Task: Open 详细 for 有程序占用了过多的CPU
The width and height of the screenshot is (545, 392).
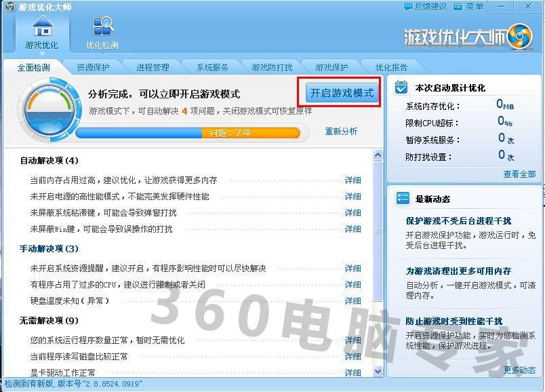Action: [352, 285]
